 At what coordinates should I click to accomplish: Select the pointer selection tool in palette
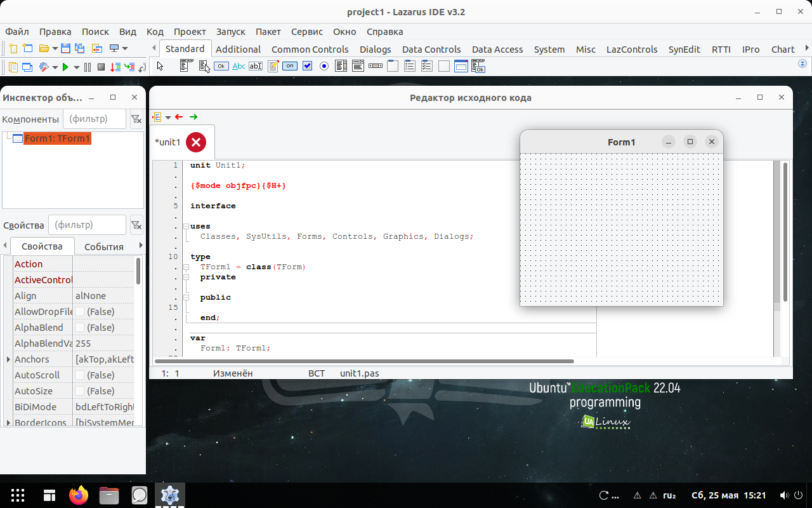pos(160,66)
